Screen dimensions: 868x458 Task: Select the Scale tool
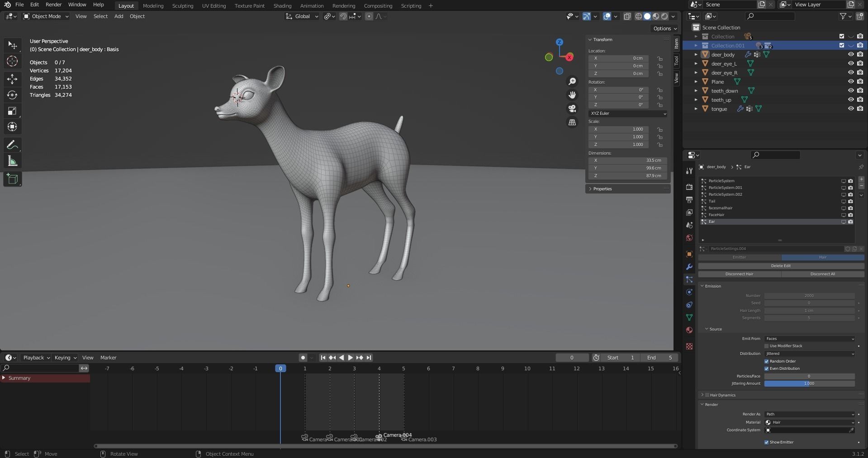pyautogui.click(x=12, y=111)
